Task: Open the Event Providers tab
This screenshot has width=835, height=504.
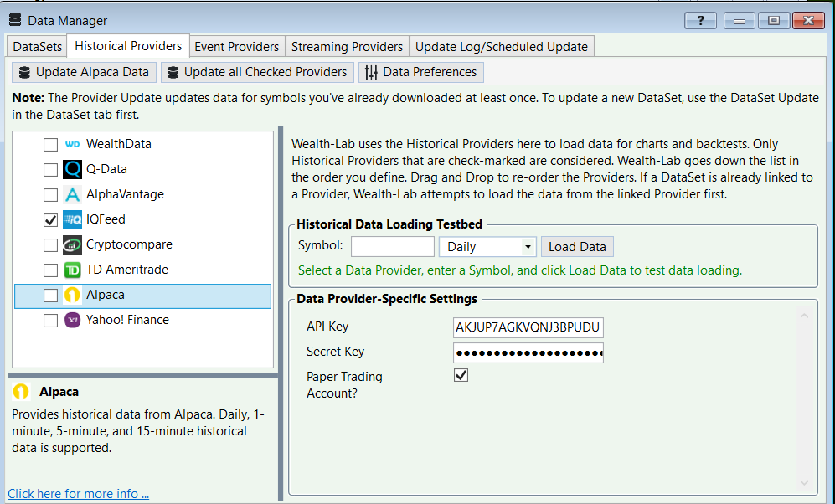Action: (236, 47)
